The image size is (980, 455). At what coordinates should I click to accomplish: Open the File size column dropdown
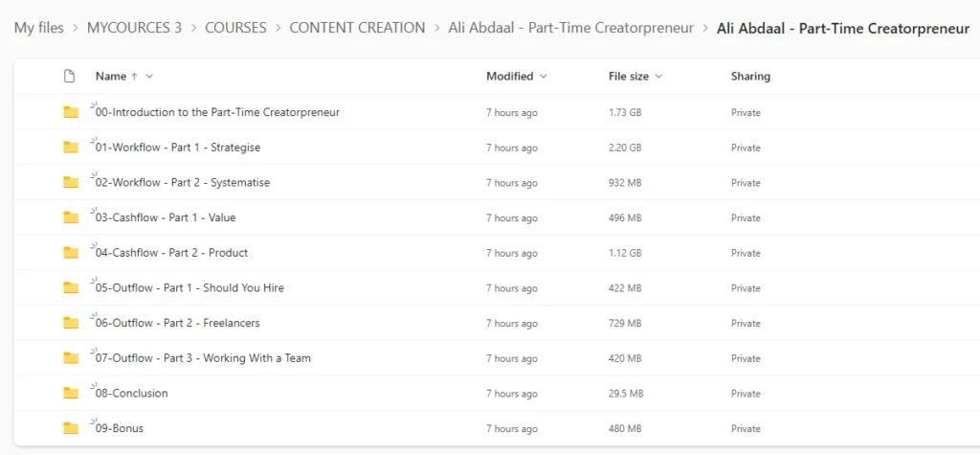coord(658,77)
